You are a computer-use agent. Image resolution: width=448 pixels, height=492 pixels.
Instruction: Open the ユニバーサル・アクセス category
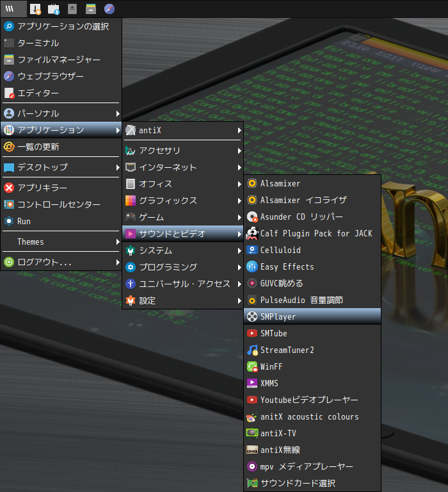pyautogui.click(x=183, y=284)
